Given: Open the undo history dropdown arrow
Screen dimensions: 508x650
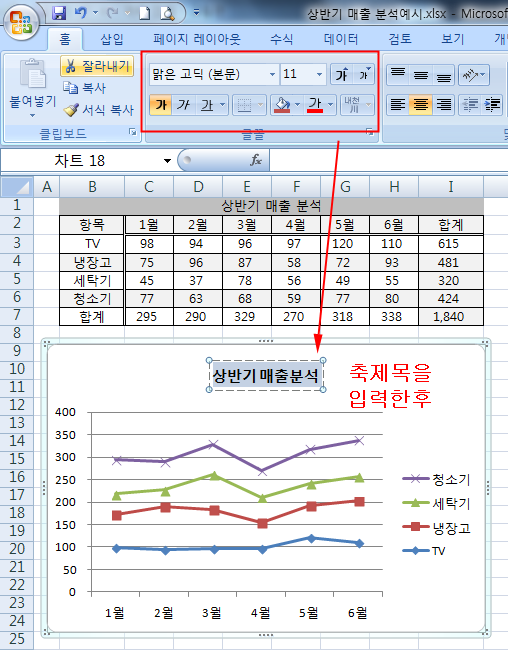Looking at the screenshot, I should tap(95, 13).
